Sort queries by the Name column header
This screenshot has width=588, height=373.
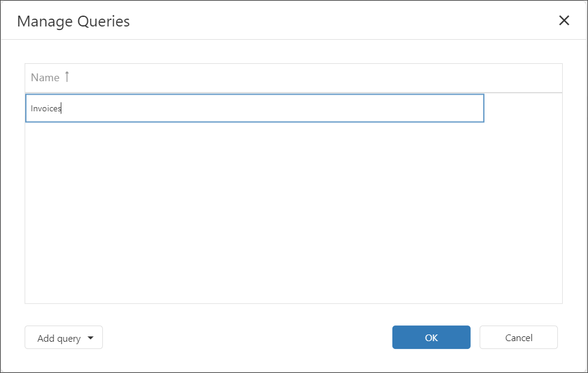pos(45,78)
